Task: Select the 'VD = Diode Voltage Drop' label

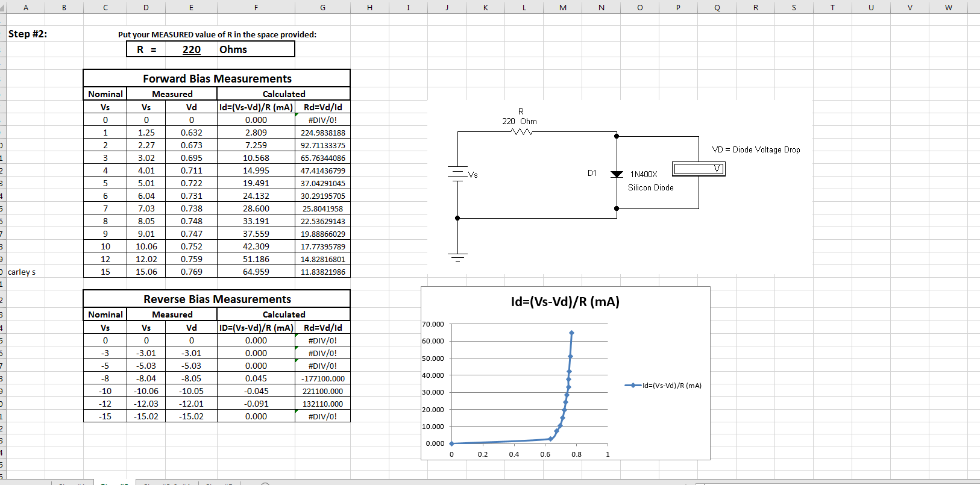Action: click(756, 149)
